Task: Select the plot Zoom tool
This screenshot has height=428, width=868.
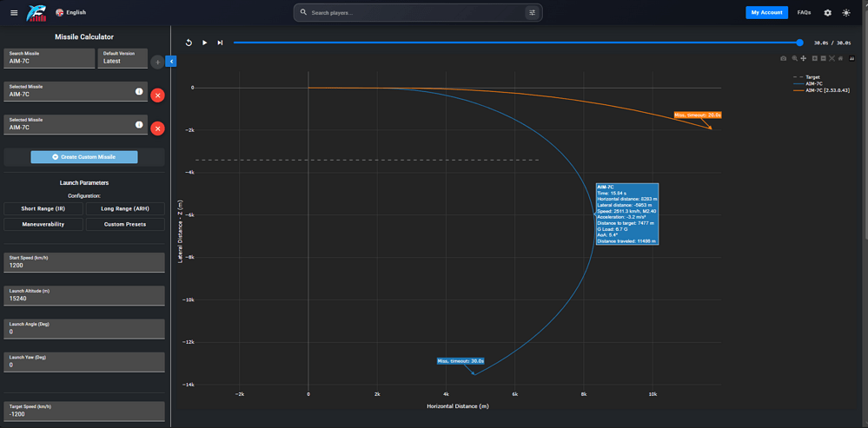Action: coord(794,58)
